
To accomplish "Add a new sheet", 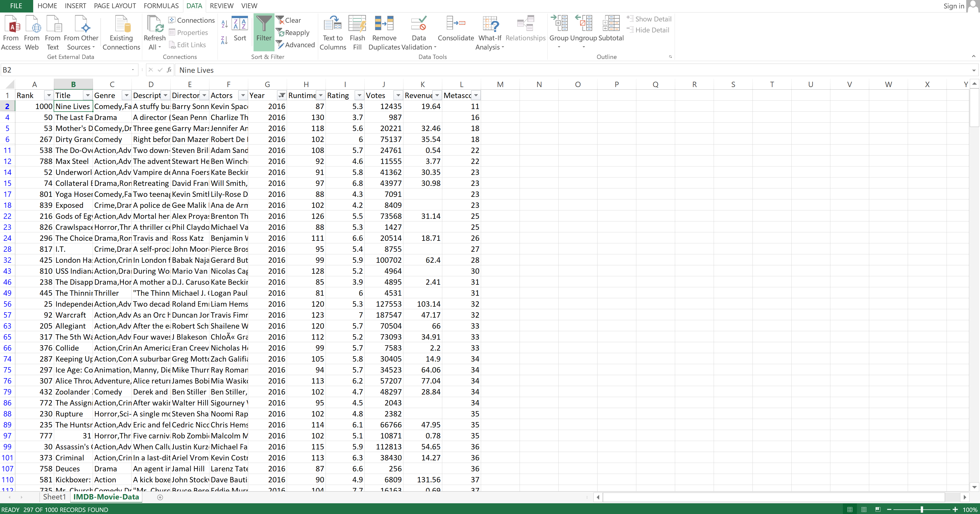I will click(160, 497).
